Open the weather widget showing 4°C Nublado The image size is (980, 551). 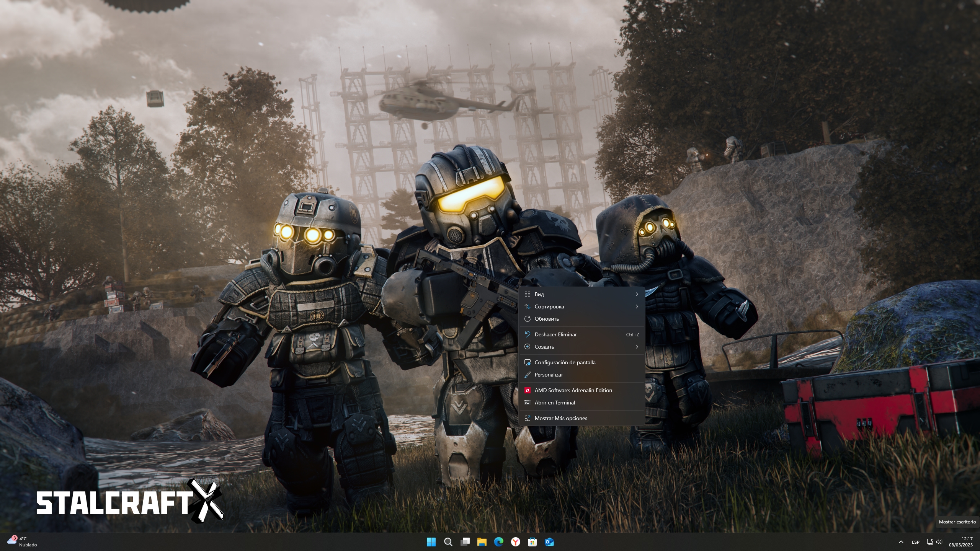click(x=22, y=542)
